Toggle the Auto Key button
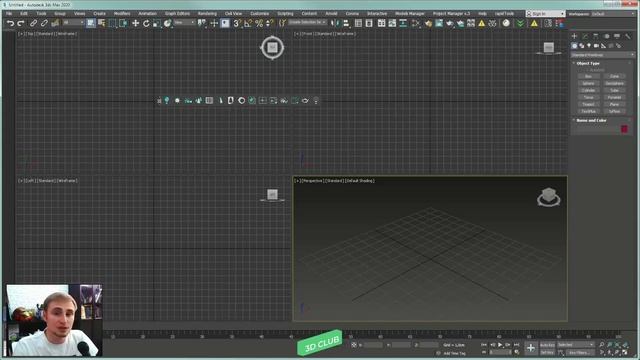640x360 pixels. (547, 345)
